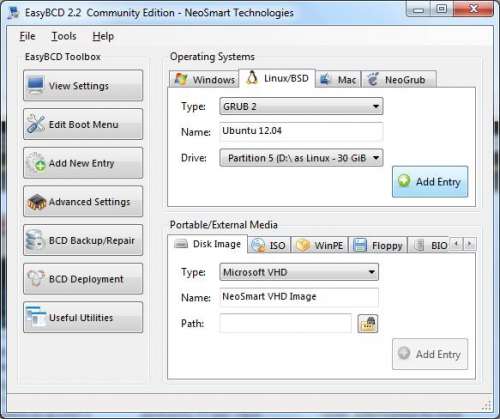
Task: Click the cubes icon on BCD Deployment
Action: click(36, 278)
